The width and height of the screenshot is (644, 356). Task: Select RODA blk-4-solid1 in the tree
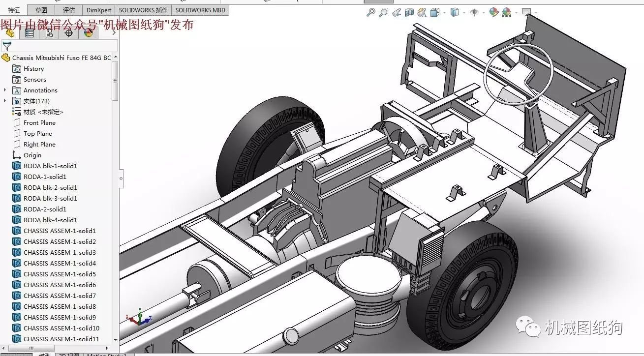click(50, 220)
